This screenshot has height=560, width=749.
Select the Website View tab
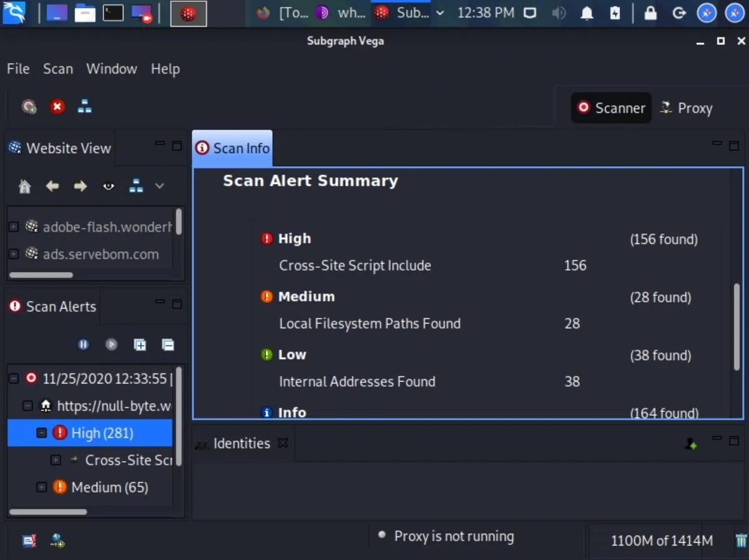point(60,149)
